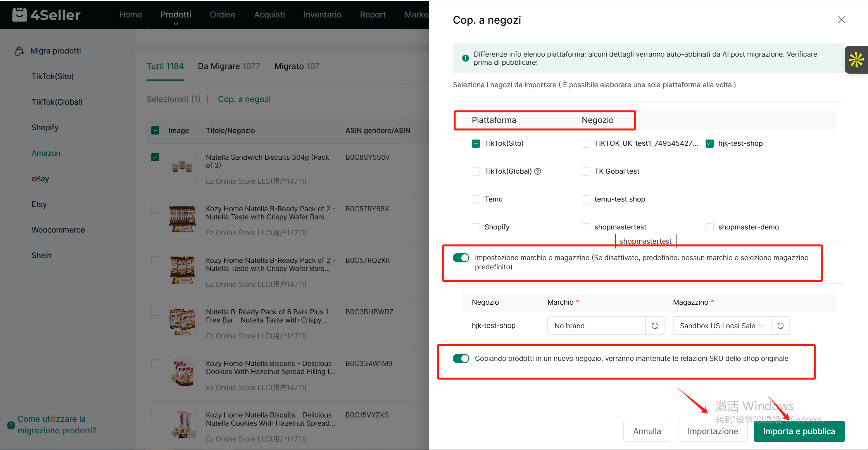Refresh the Marchio brand list
Viewport: 868px width, 450px height.
pyautogui.click(x=655, y=326)
